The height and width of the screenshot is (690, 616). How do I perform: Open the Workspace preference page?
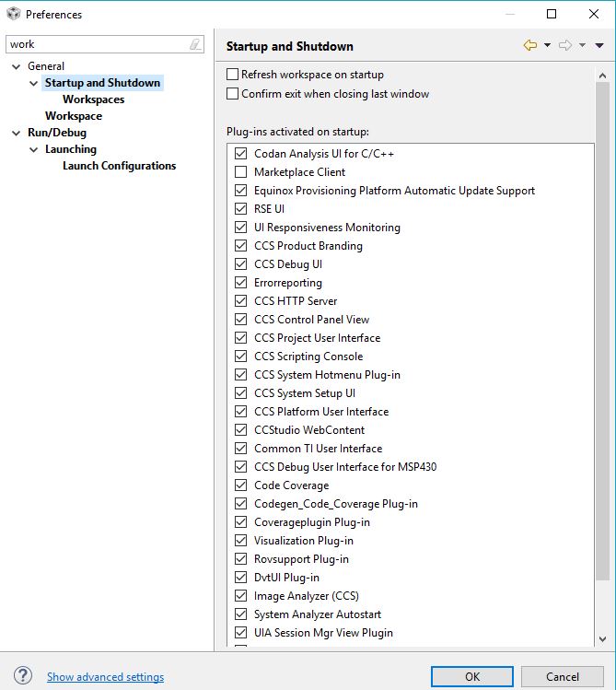[74, 116]
